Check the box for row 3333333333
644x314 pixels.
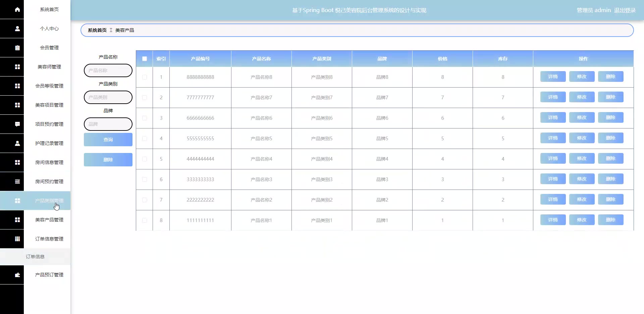click(x=145, y=179)
